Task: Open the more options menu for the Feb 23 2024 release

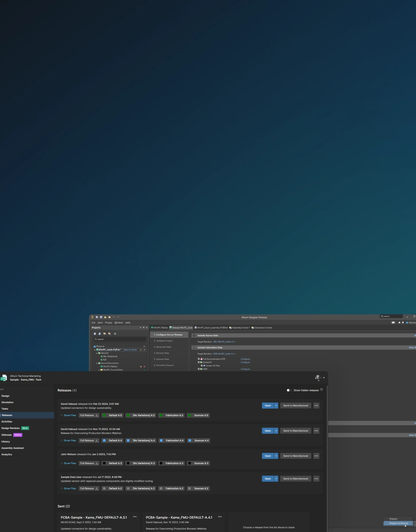Action: (316, 406)
